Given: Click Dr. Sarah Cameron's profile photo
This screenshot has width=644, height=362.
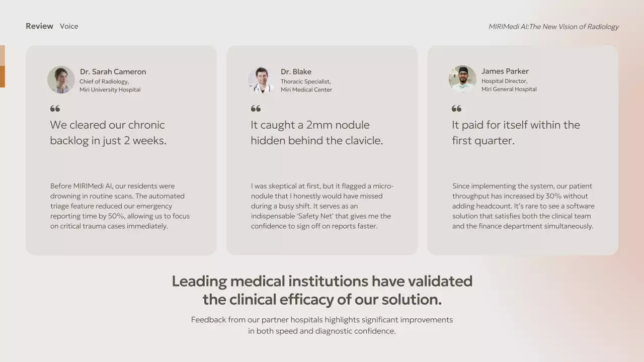Looking at the screenshot, I should pos(61,79).
